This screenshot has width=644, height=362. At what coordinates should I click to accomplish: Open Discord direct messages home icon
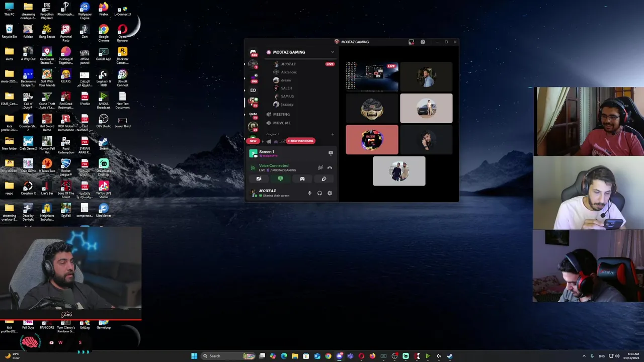point(253,52)
